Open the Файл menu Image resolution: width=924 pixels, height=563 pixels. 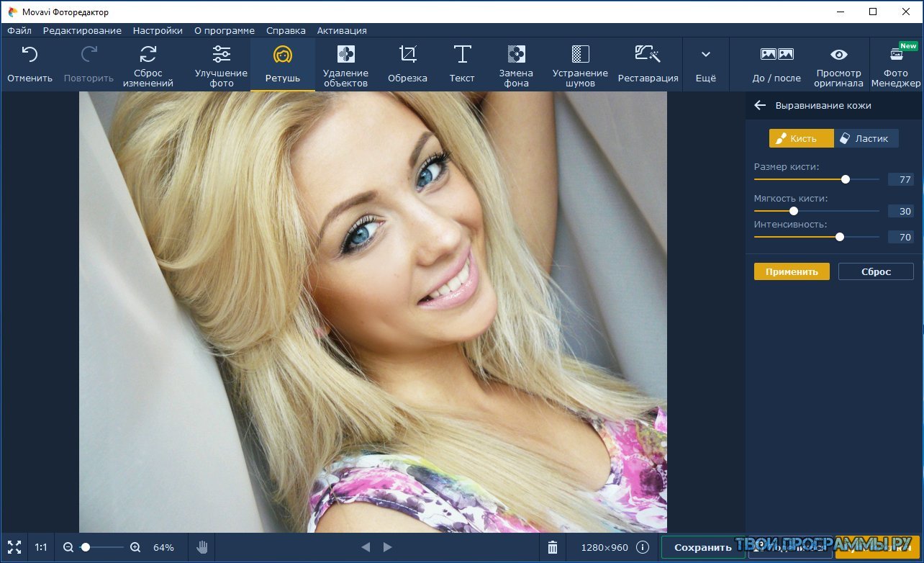click(19, 30)
